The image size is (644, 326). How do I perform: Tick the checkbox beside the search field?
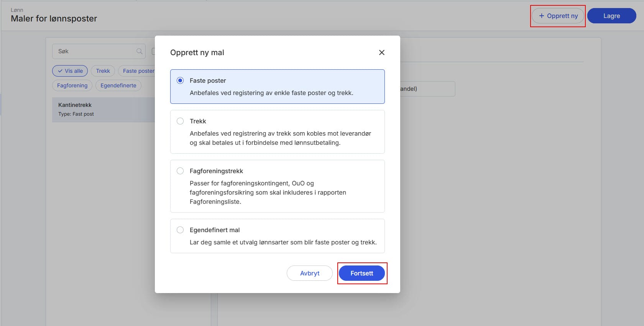point(153,51)
